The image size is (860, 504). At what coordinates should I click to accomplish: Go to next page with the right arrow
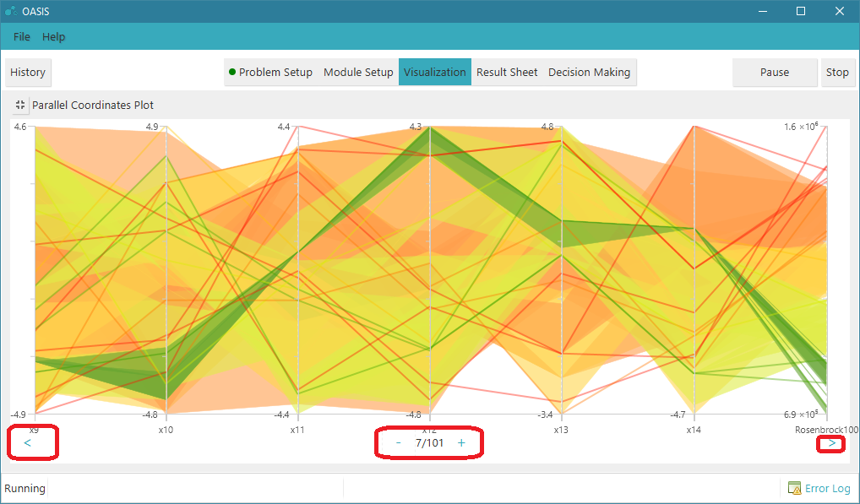[831, 442]
